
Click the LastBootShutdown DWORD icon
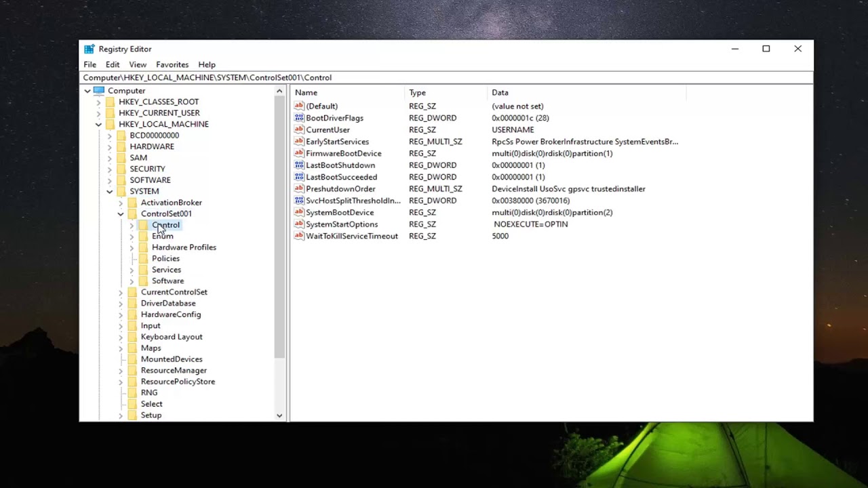[299, 165]
